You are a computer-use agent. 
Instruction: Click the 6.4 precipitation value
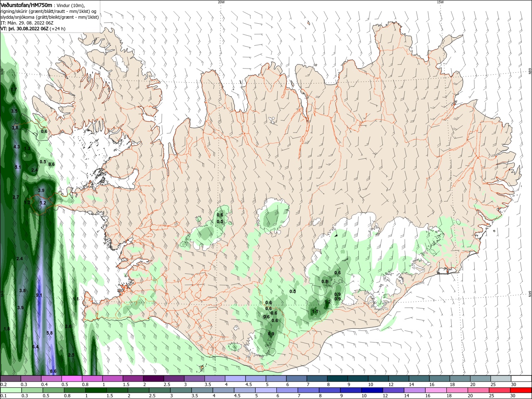coord(35,347)
